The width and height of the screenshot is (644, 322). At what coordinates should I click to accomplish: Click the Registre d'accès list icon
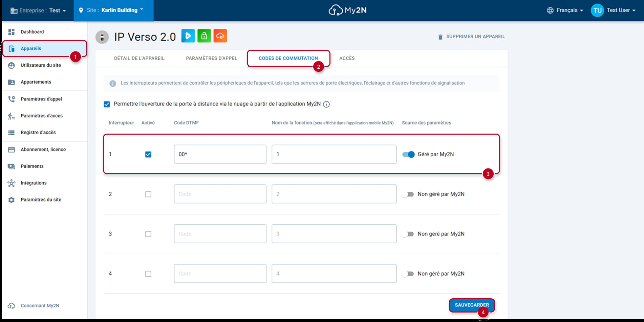click(x=12, y=133)
